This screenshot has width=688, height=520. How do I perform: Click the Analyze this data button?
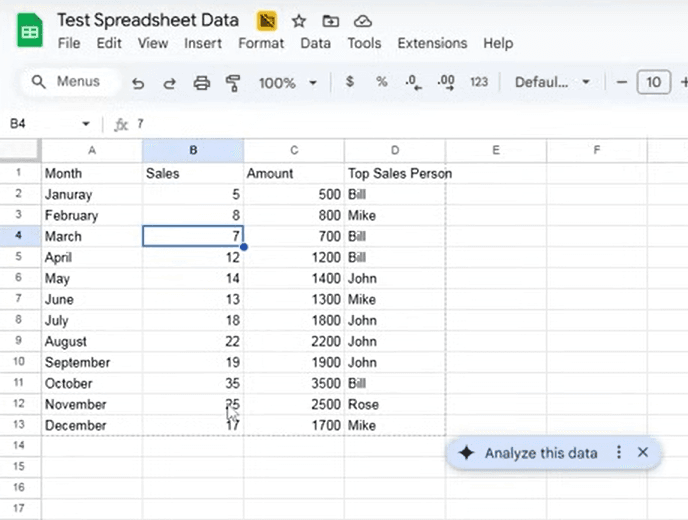pos(541,453)
